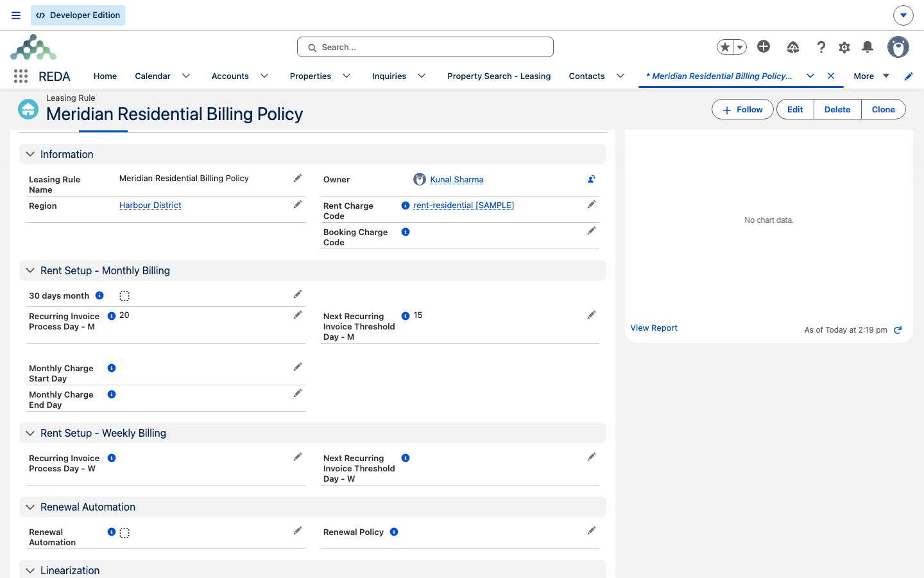Viewport: 924px width, 578px height.
Task: Click the Clone button
Action: (883, 109)
